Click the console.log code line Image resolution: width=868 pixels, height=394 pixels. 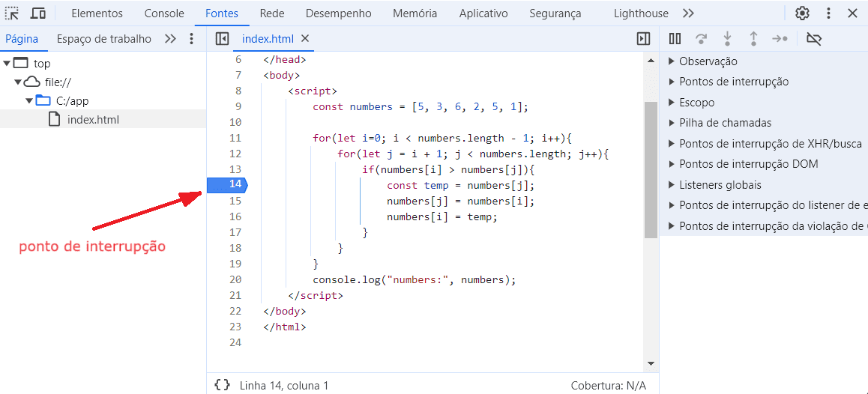pyautogui.click(x=414, y=279)
